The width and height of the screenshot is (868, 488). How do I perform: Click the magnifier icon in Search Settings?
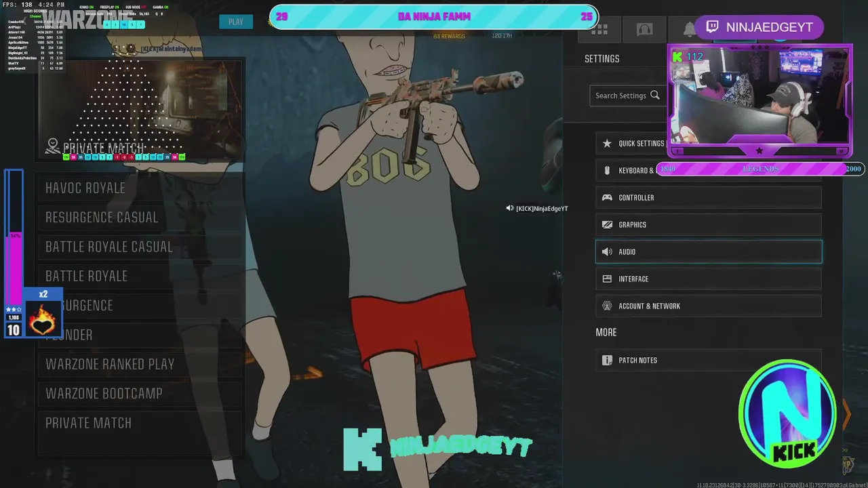pyautogui.click(x=654, y=96)
